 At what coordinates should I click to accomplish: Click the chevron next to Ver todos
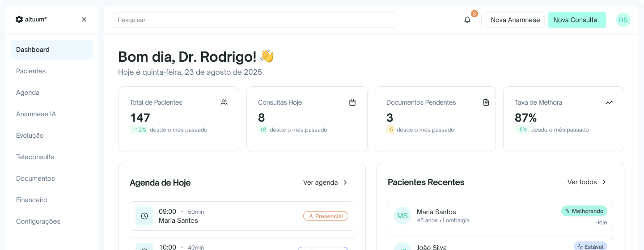pyautogui.click(x=604, y=182)
